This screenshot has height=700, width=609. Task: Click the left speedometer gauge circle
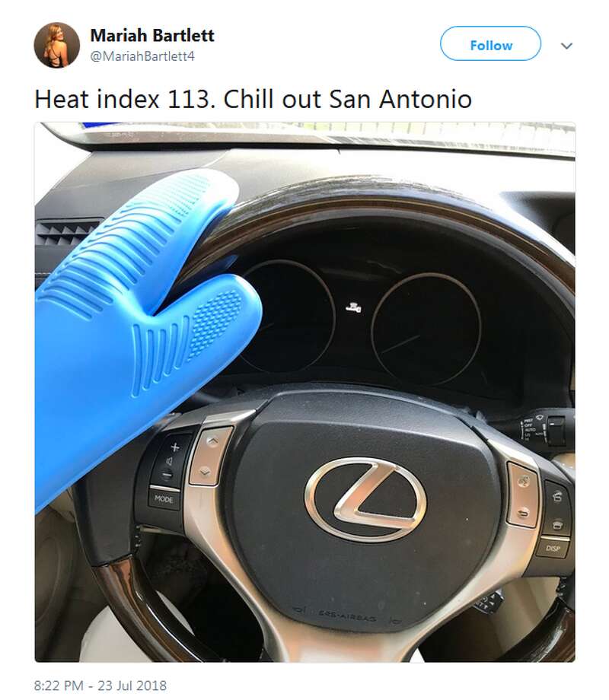[x=286, y=315]
